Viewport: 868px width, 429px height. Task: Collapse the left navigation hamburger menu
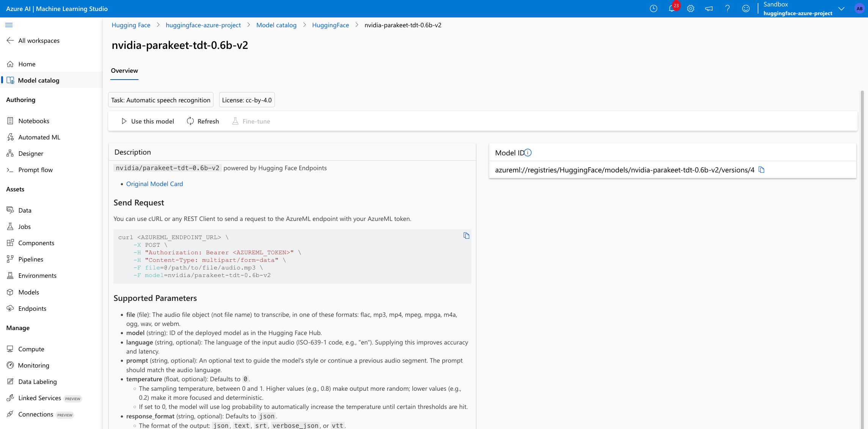coord(9,25)
